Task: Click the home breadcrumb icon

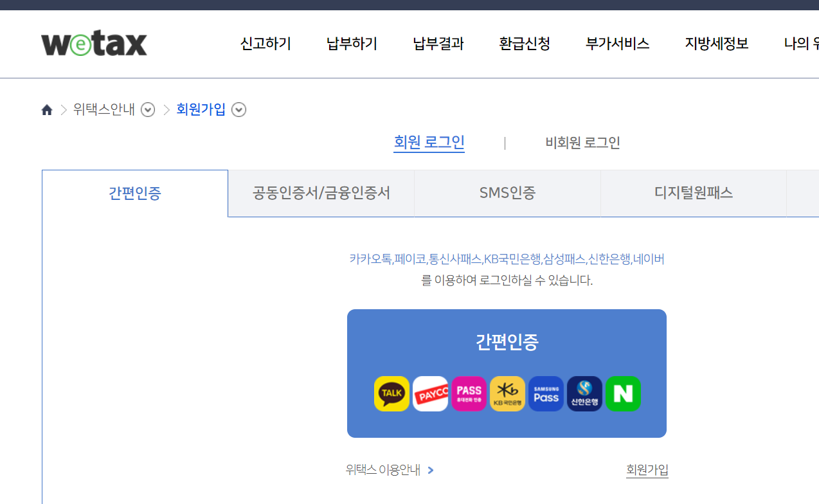Action: (x=47, y=109)
